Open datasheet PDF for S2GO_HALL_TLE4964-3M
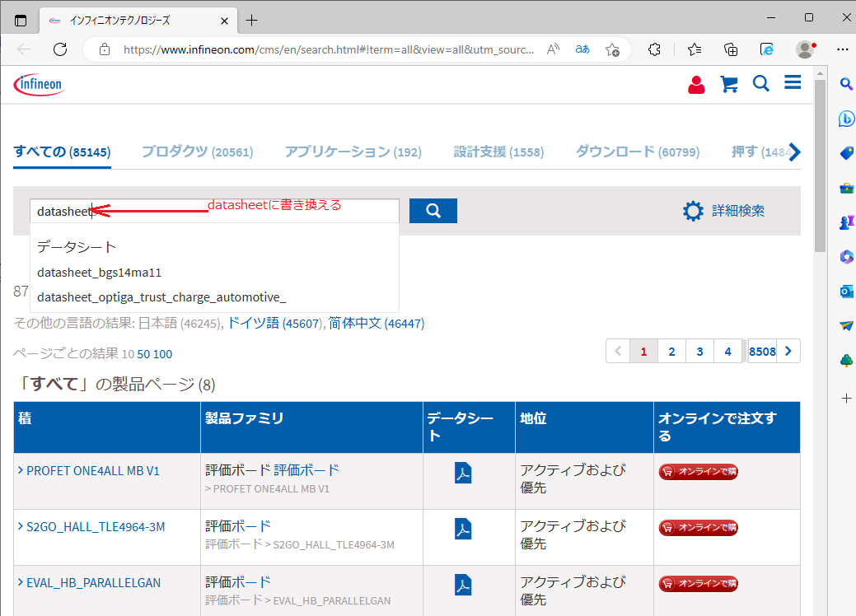 tap(463, 530)
